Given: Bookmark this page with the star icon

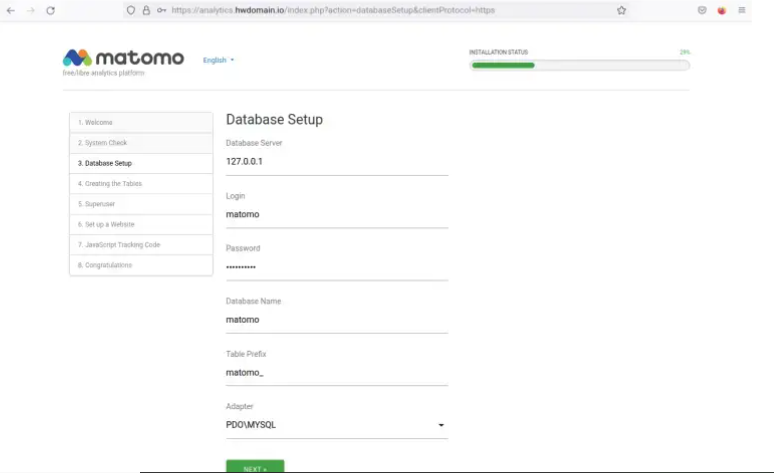Looking at the screenshot, I should click(621, 10).
